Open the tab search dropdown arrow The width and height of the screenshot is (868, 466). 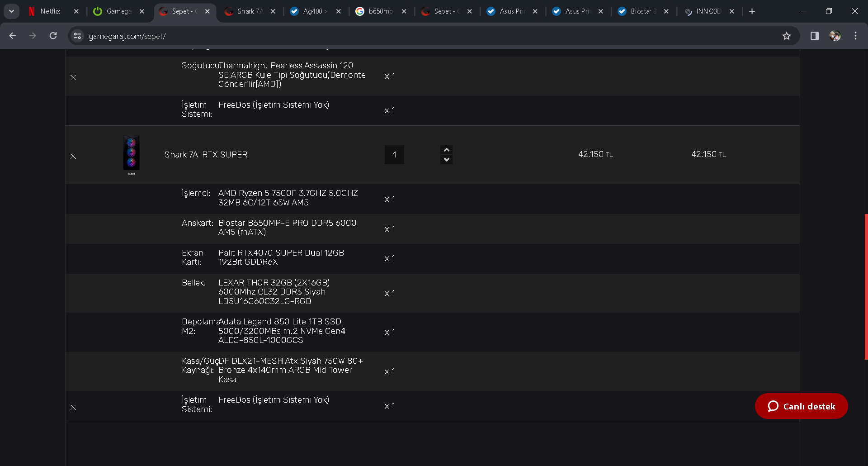point(11,11)
